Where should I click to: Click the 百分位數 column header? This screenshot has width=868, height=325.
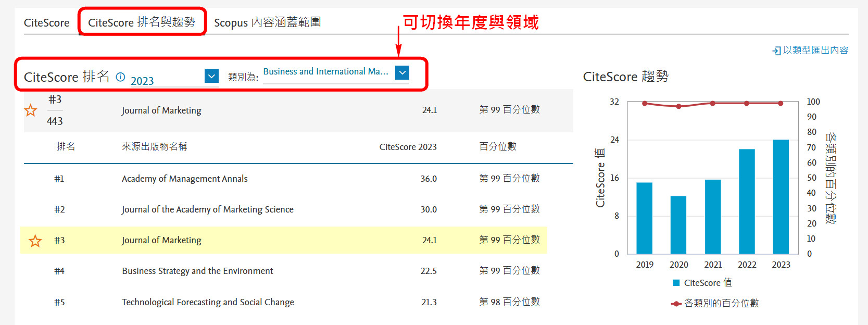tap(498, 146)
